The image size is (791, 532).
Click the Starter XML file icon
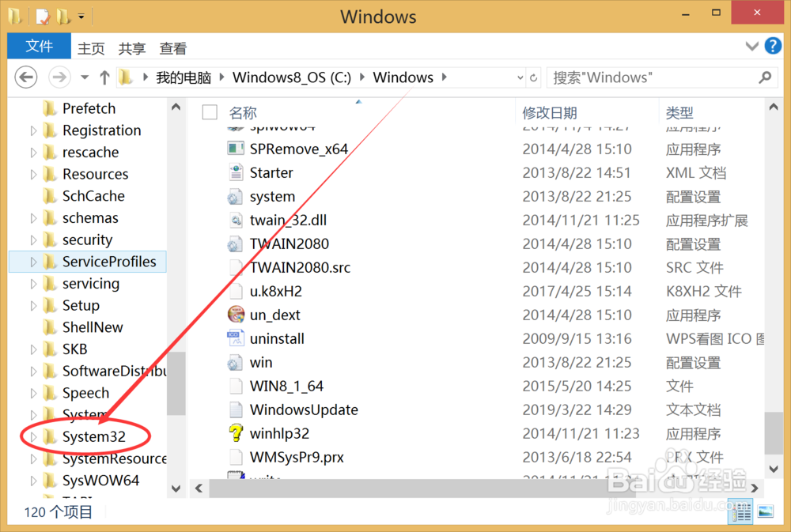pyautogui.click(x=236, y=172)
